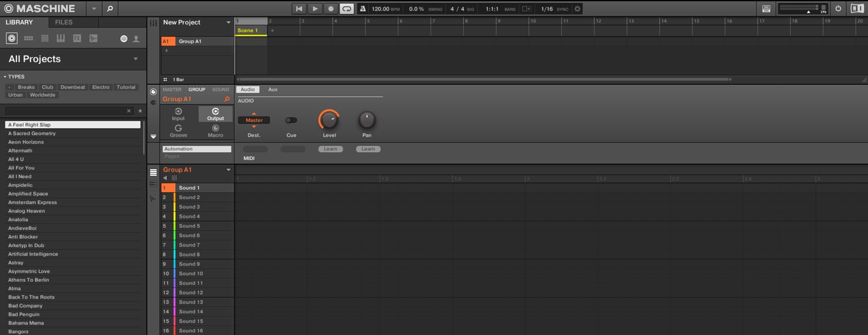Click the CPU level meter

tap(802, 9)
